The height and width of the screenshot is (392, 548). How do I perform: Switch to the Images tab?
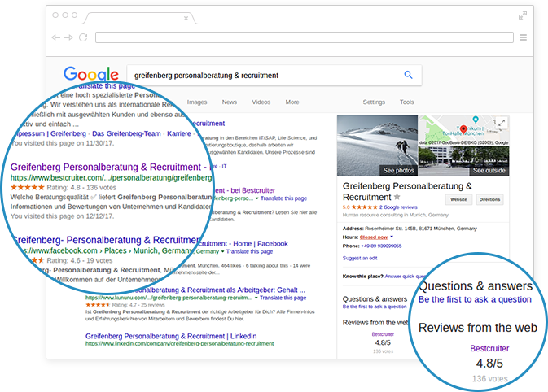point(197,102)
